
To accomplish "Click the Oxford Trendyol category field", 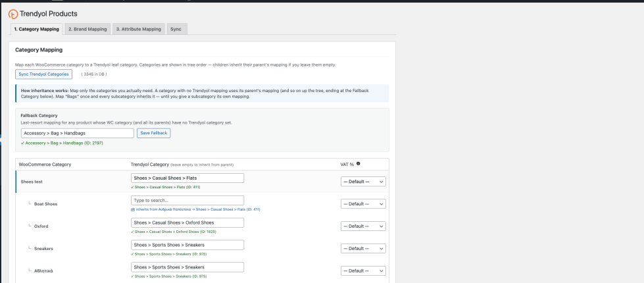I will [187, 222].
